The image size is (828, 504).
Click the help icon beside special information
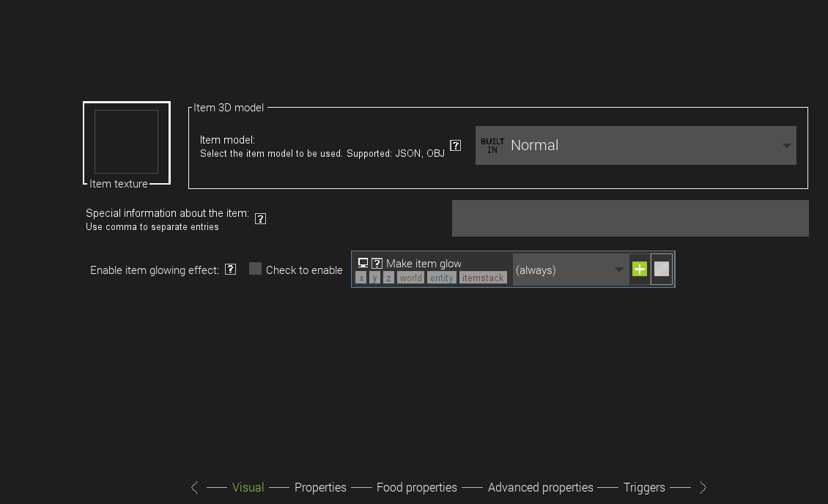[x=260, y=218]
